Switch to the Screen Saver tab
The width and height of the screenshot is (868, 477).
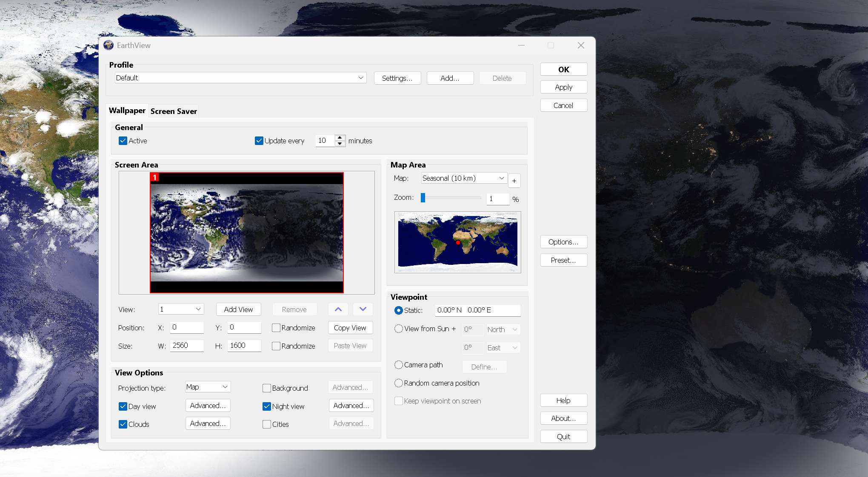pos(174,111)
